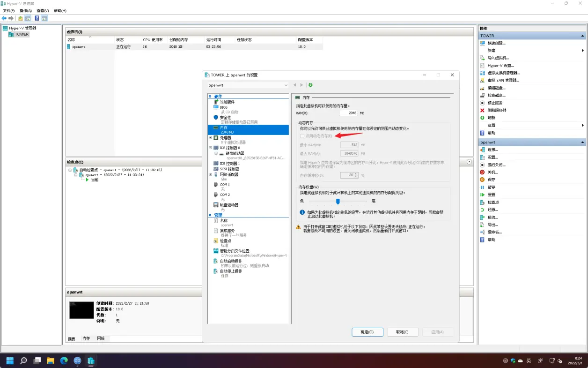Open the 文件(F) menu
This screenshot has height=368, width=588.
click(x=9, y=10)
